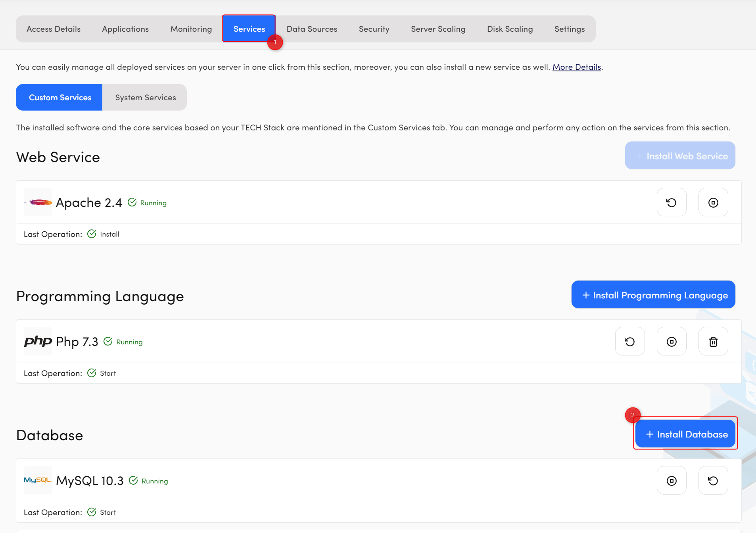
Task: Restart the Apache 2.4 service
Action: coord(671,203)
